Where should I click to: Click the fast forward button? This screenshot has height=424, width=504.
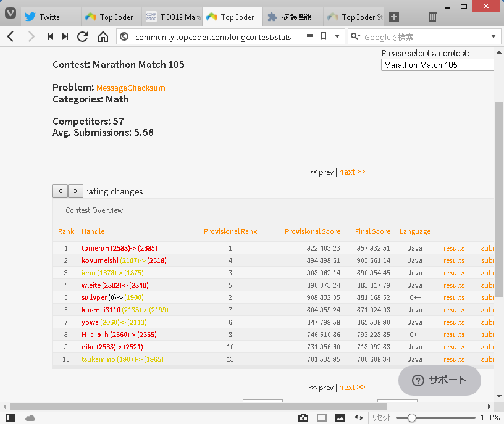(x=65, y=36)
